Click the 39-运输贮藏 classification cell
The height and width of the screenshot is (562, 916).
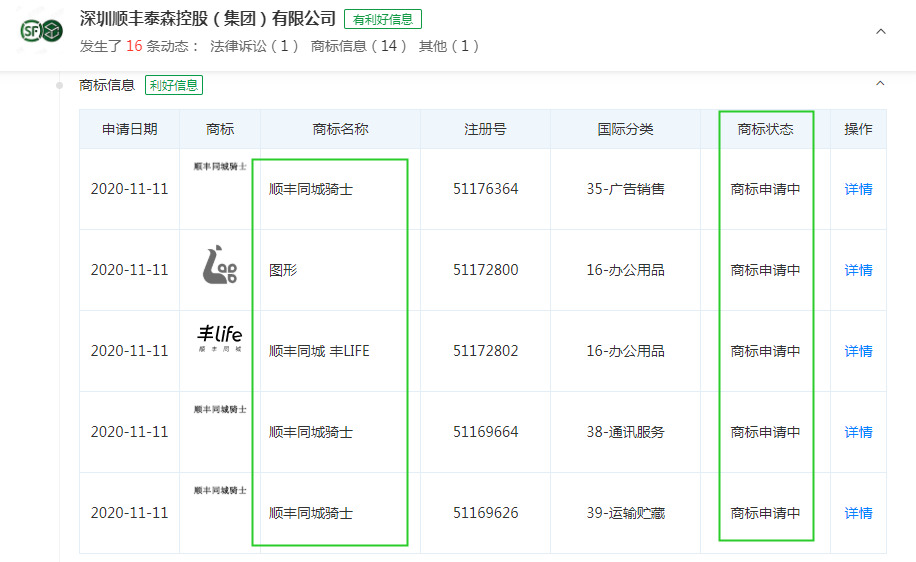click(626, 513)
